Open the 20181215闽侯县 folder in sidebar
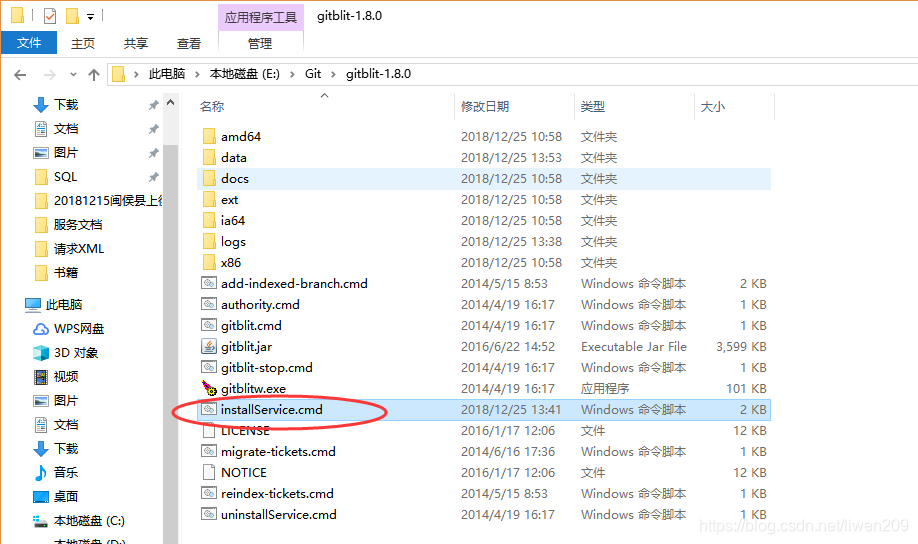 108,201
